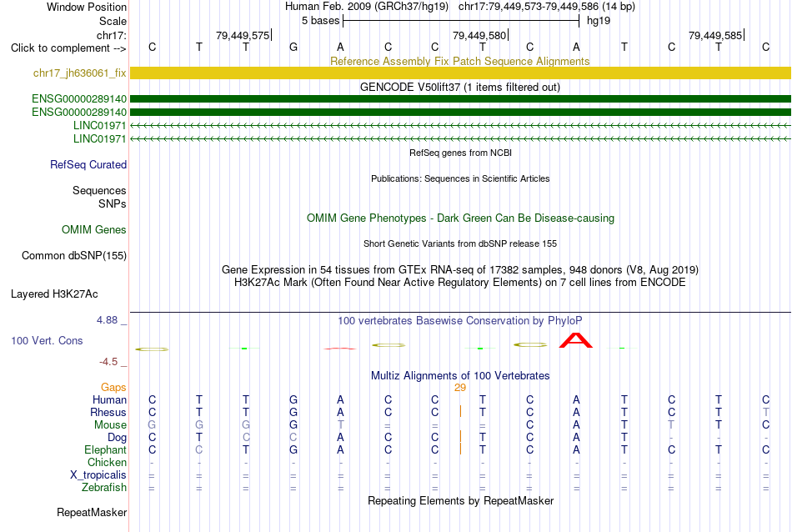Open the first ENSG00000289140 label
The image size is (792, 532).
coord(79,98)
